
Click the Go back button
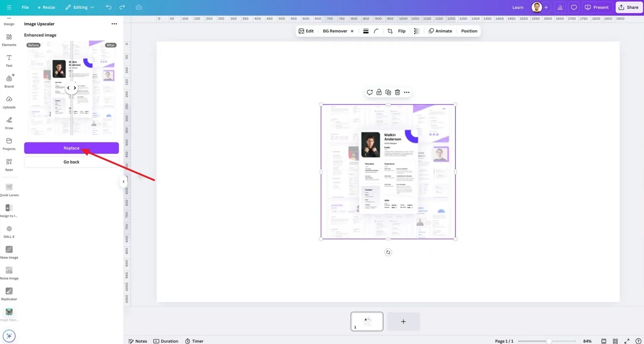click(71, 162)
